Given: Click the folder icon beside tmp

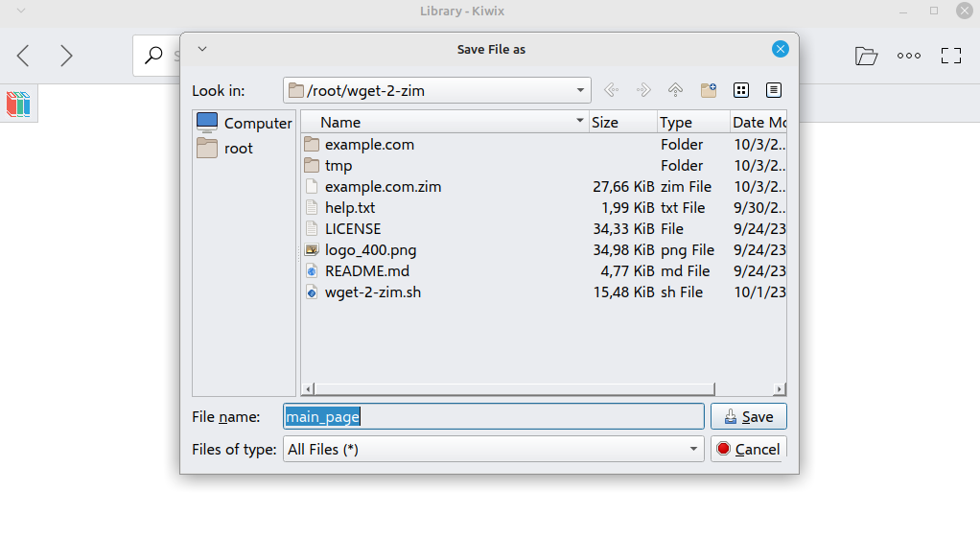Looking at the screenshot, I should tap(312, 166).
